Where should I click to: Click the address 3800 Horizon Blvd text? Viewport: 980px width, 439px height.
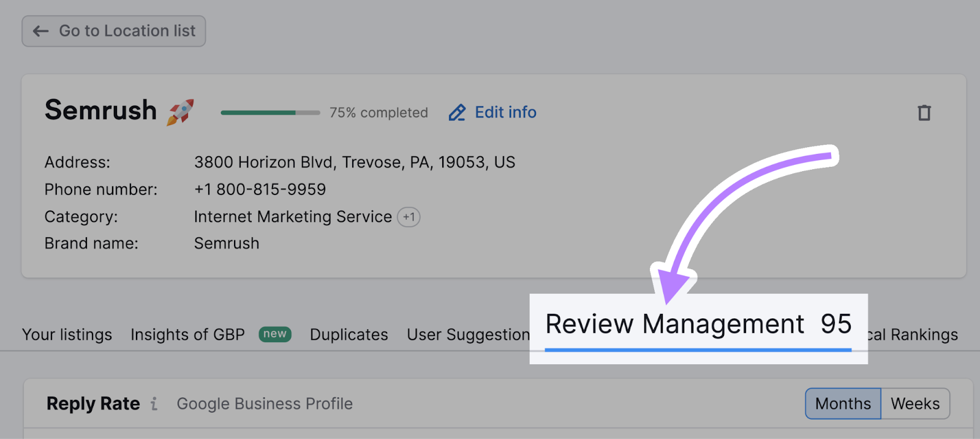(x=355, y=162)
